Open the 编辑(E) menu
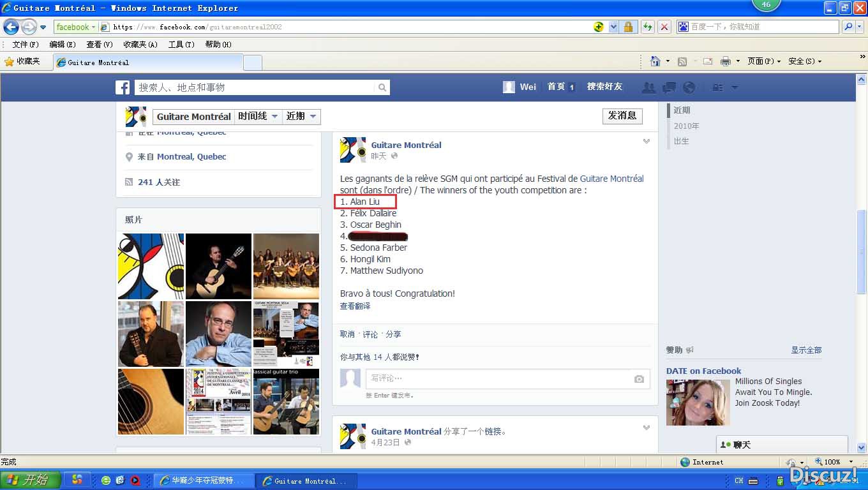Image resolution: width=868 pixels, height=490 pixels. point(63,45)
